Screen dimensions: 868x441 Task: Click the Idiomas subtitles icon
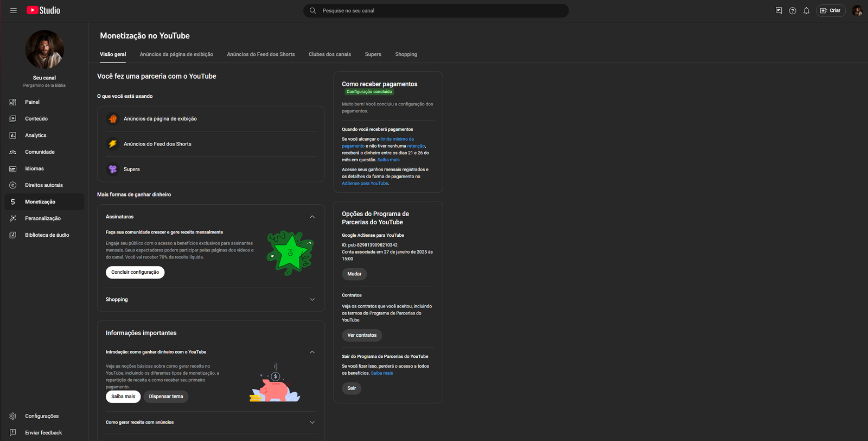tap(13, 168)
